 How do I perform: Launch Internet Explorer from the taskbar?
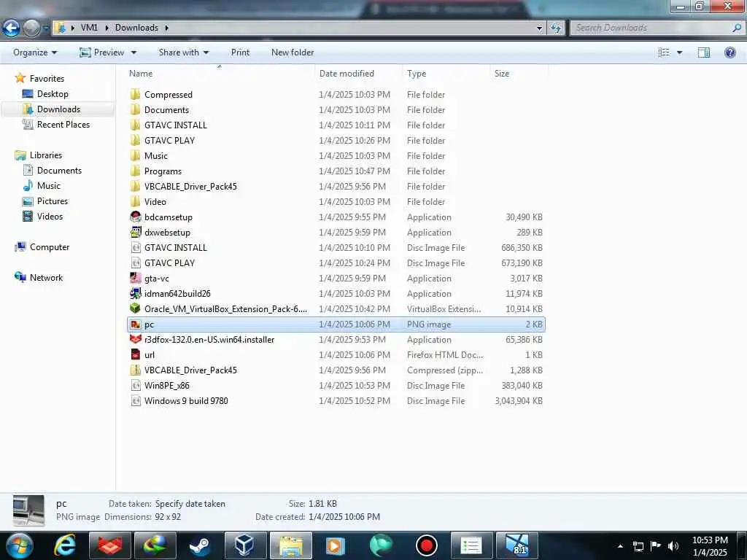(x=65, y=545)
